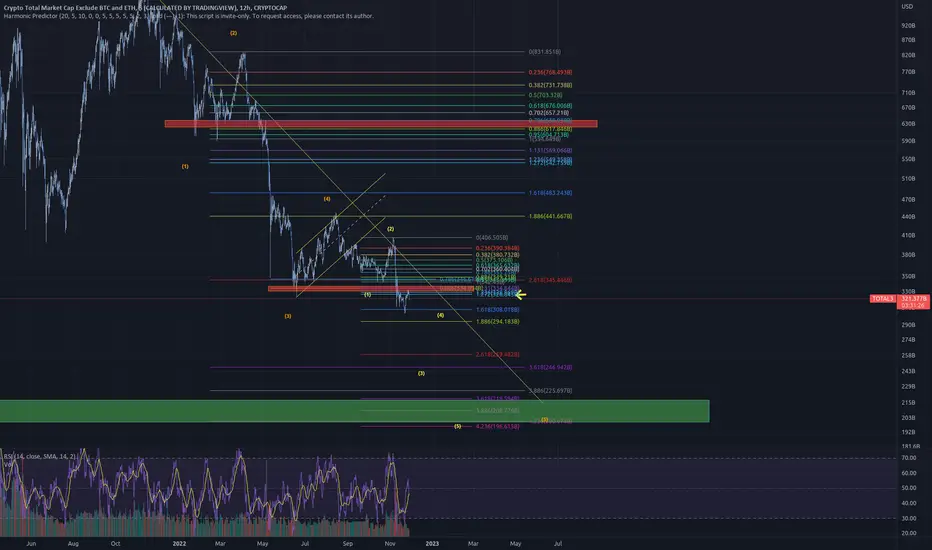The height and width of the screenshot is (550, 932).
Task: Click the 03:31:26 bar countdown label
Action: [x=914, y=306]
